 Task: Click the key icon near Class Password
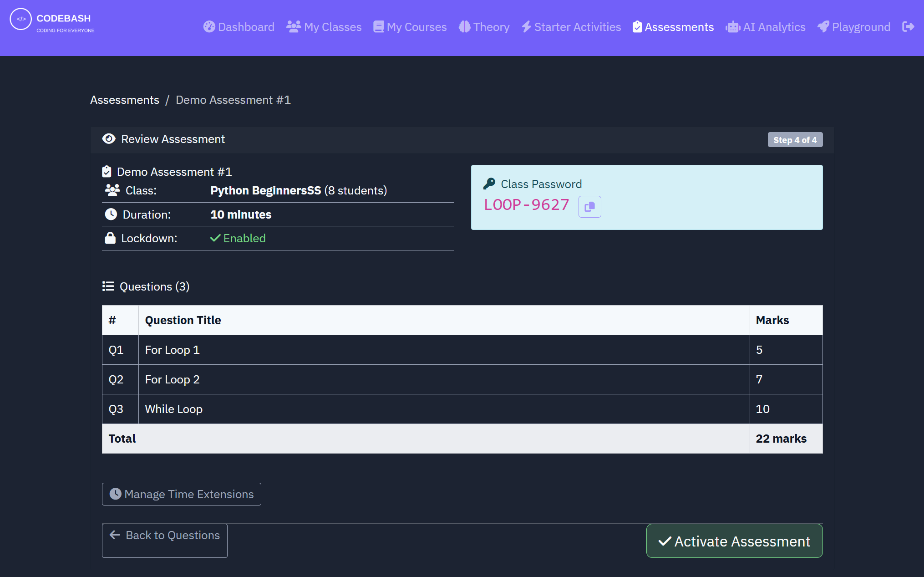489,184
